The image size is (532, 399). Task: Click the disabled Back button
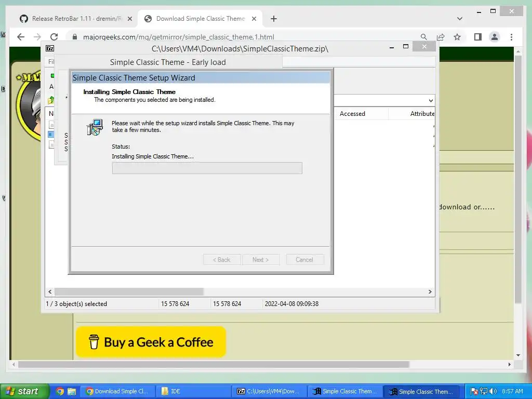(222, 260)
